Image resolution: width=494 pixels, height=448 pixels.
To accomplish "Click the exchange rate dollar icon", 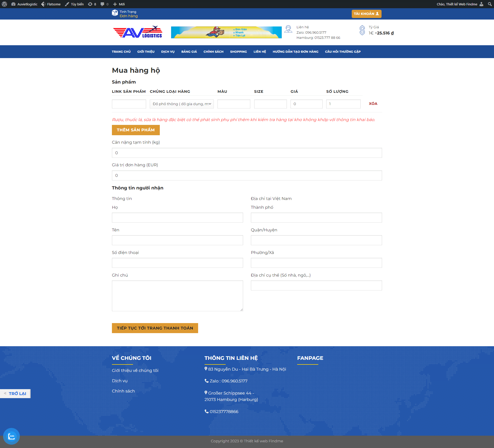I will [362, 30].
